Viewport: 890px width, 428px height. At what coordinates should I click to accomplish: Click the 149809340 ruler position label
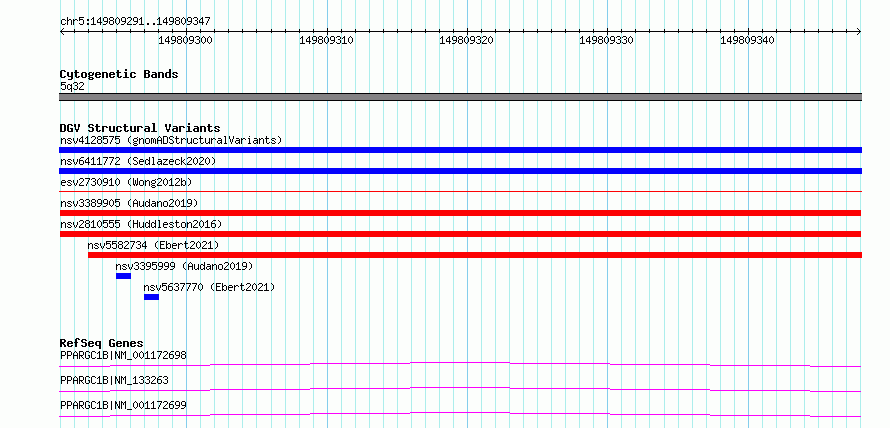[x=748, y=40]
